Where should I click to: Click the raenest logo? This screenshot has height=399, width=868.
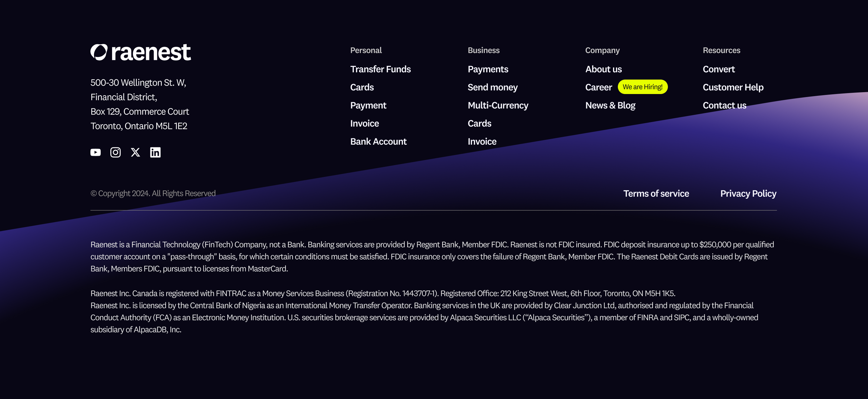click(x=140, y=52)
